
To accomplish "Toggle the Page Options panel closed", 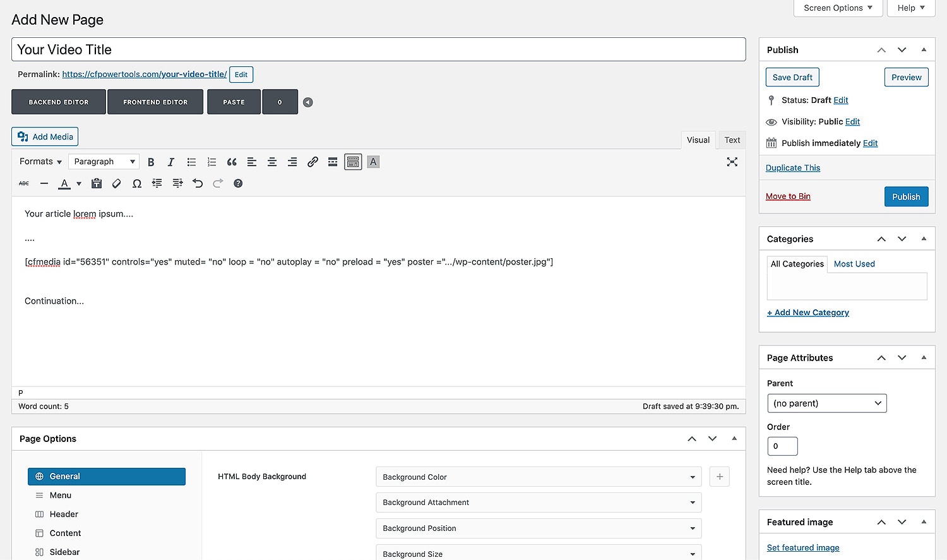I will coord(734,439).
